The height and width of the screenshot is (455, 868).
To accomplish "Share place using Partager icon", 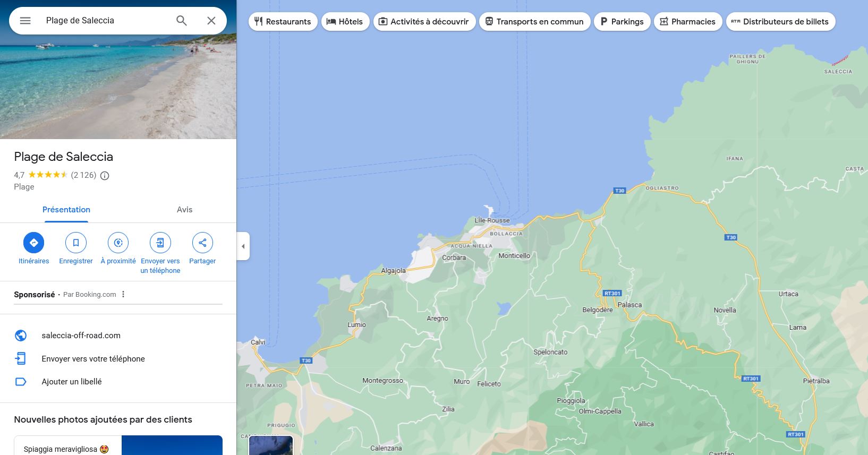I will coord(202,243).
